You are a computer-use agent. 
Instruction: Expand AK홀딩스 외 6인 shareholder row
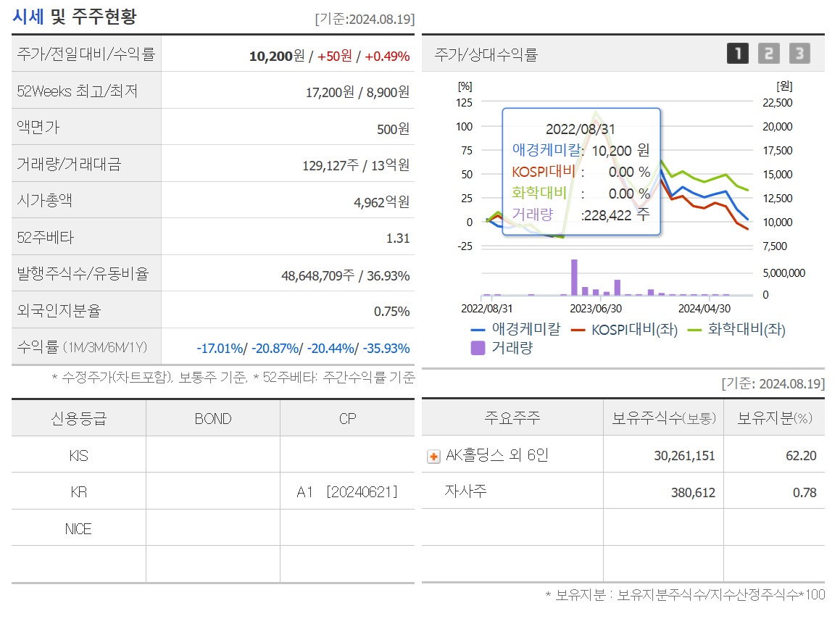(x=433, y=457)
